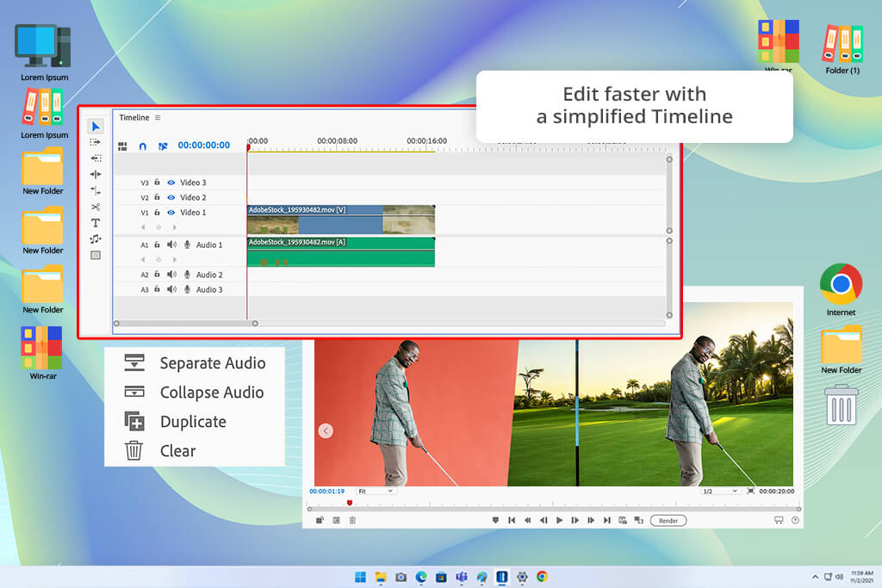Select the Track Select Backward tool
The height and width of the screenshot is (588, 882).
[x=96, y=158]
